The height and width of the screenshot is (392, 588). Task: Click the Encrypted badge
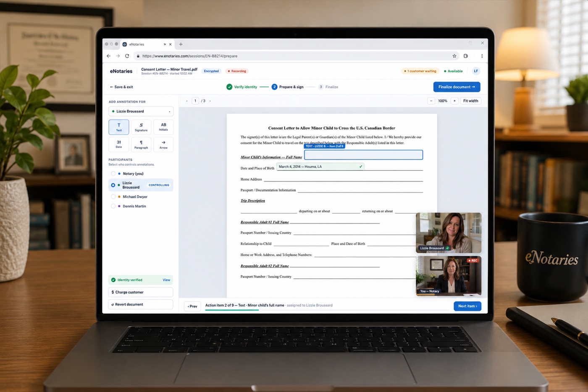[x=211, y=71]
